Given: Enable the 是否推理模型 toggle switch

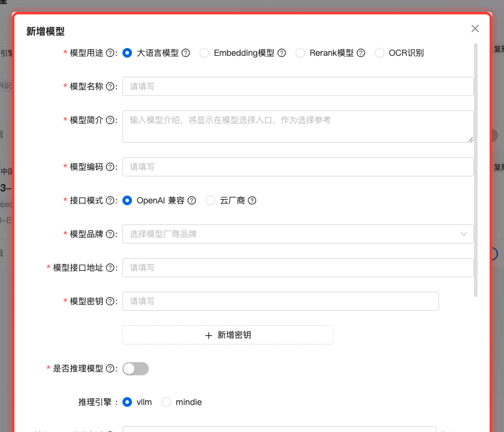Looking at the screenshot, I should click(x=136, y=368).
